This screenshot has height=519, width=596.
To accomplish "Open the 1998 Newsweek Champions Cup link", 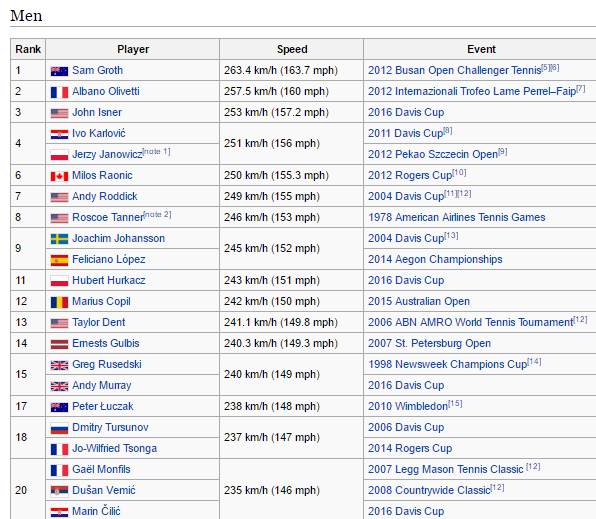I will 447,364.
